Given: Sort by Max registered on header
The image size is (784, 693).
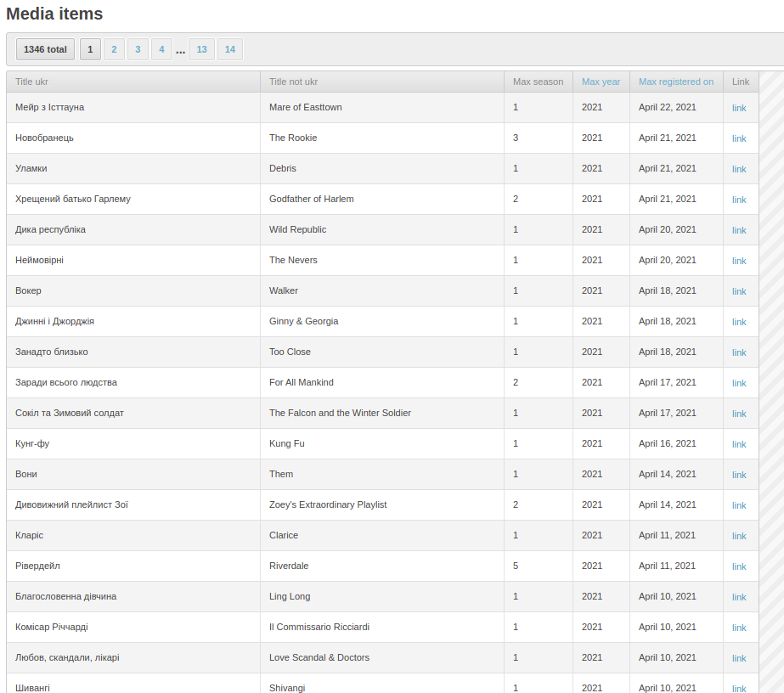Looking at the screenshot, I should click(x=676, y=82).
